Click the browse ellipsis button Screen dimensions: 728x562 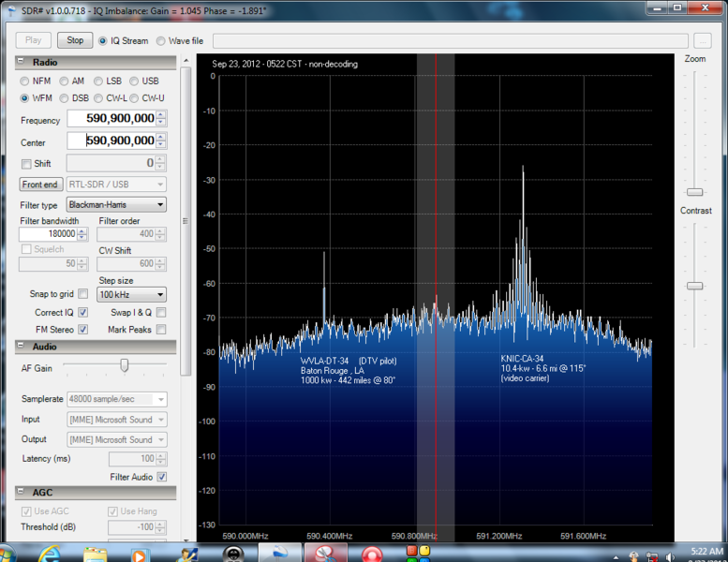click(703, 41)
